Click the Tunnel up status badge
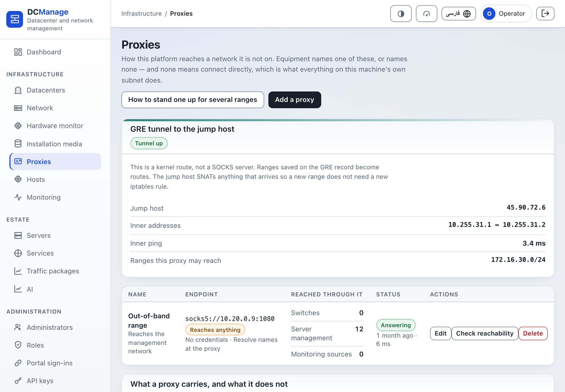 149,143
